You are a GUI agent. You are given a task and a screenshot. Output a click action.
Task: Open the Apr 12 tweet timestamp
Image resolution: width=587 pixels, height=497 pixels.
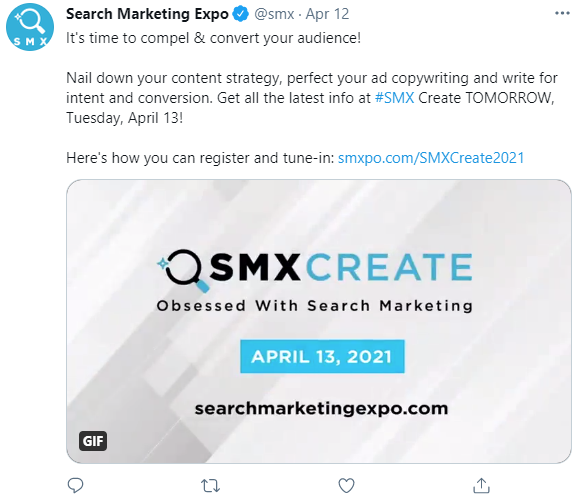(327, 14)
